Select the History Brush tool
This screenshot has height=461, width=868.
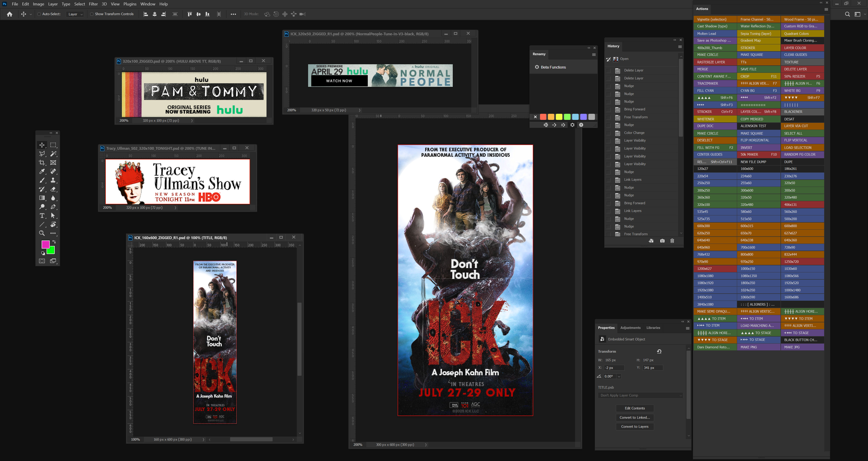coord(42,189)
